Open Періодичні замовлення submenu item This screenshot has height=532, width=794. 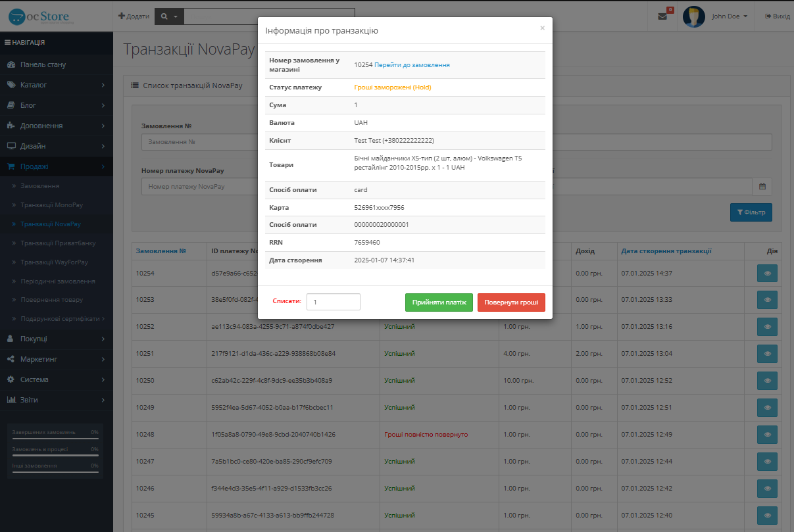point(57,281)
